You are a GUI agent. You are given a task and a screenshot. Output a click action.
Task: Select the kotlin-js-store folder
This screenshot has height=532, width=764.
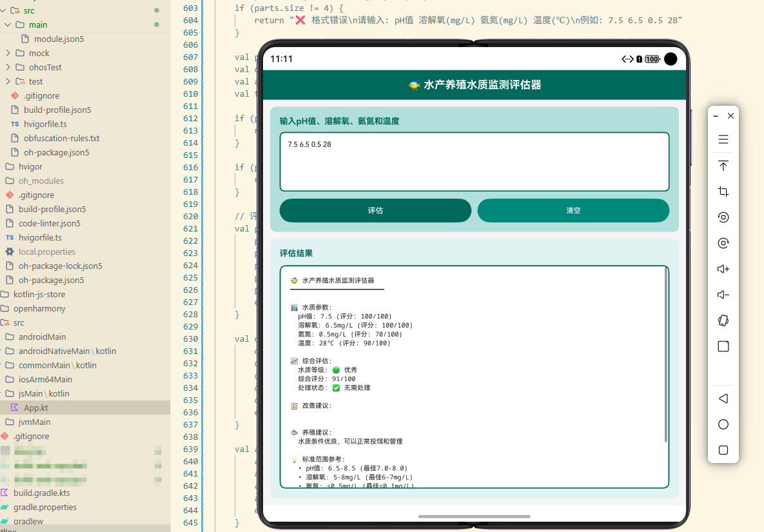pyautogui.click(x=39, y=294)
